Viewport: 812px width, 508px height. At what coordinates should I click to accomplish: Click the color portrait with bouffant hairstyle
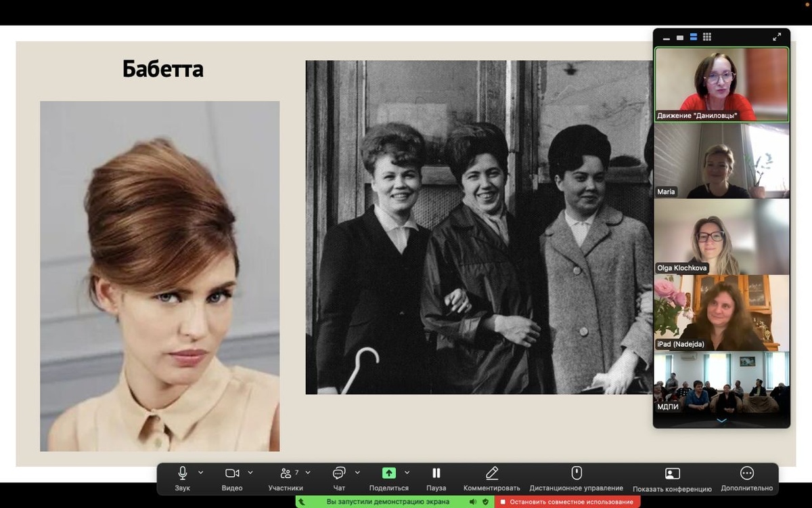160,276
